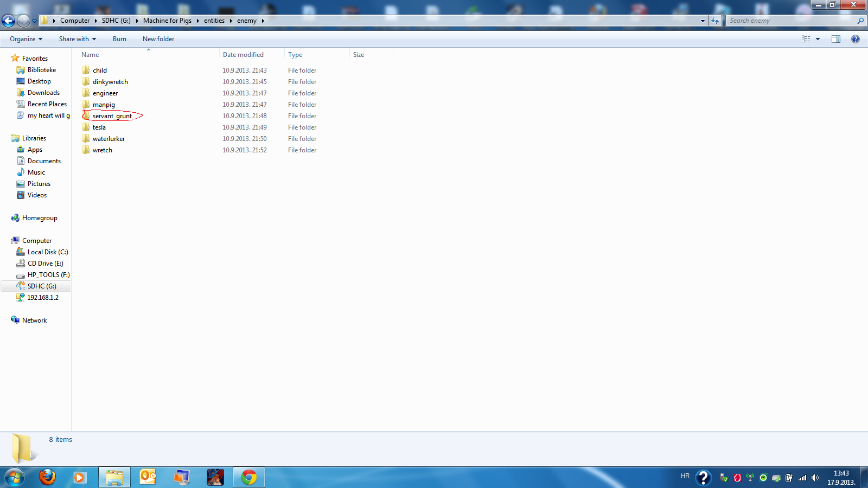Image resolution: width=868 pixels, height=488 pixels.
Task: Click the Burn button
Action: [x=119, y=39]
